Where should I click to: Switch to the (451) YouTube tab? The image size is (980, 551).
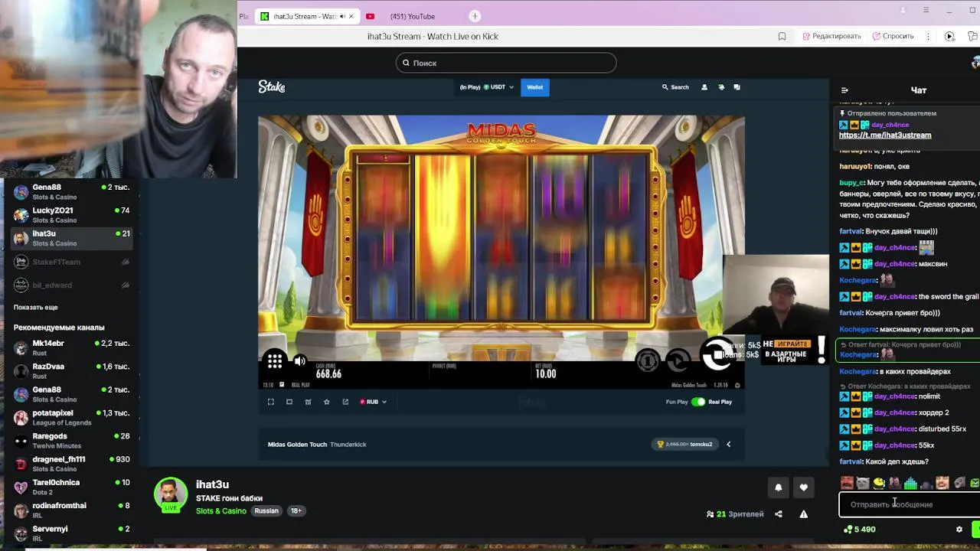click(x=412, y=16)
